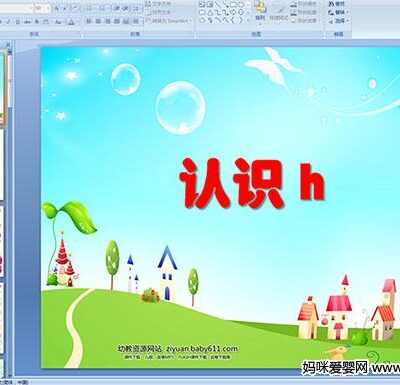Open the font color picker

(x=71, y=22)
